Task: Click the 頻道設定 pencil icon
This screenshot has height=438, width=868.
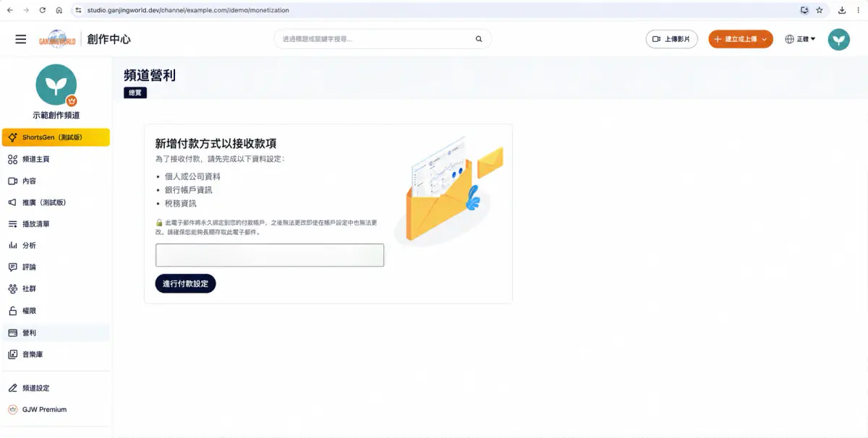Action: [12, 388]
